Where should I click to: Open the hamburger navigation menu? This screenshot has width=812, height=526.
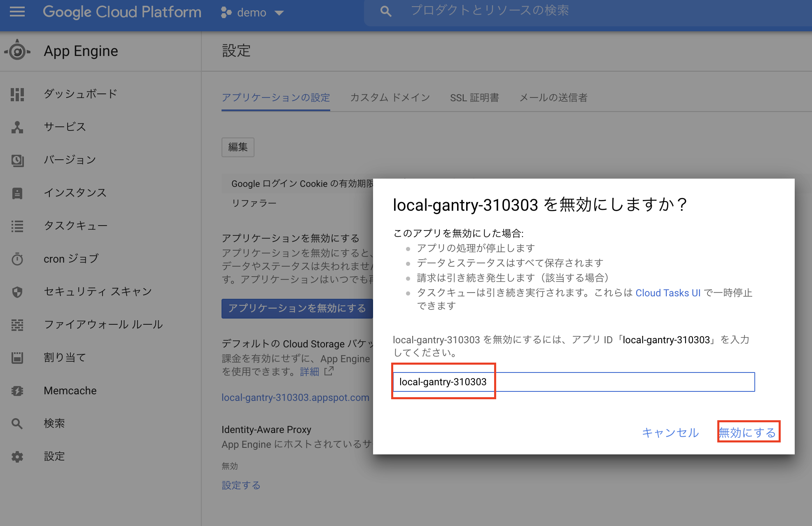point(17,12)
